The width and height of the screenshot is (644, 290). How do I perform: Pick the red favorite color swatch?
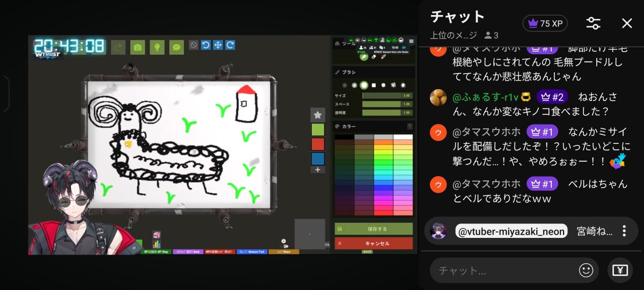[x=318, y=144]
